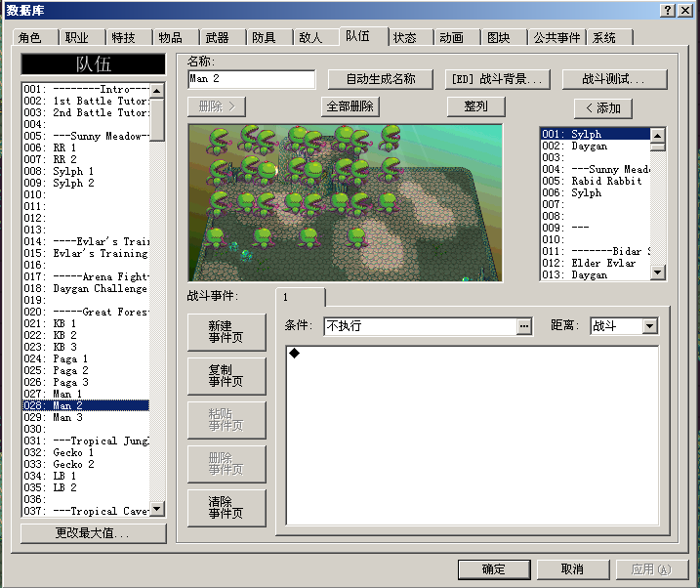Select 013: Daygan in enemy list
Screen dimensions: 700x588
(596, 274)
